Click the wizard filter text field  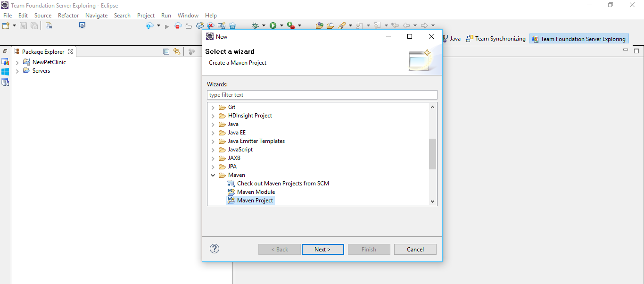coord(322,95)
